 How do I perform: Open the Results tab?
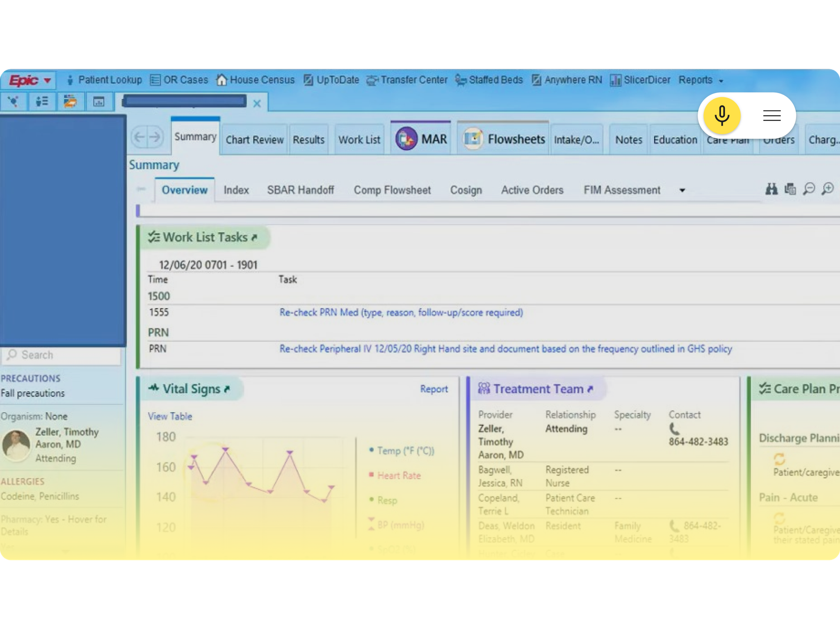point(308,140)
